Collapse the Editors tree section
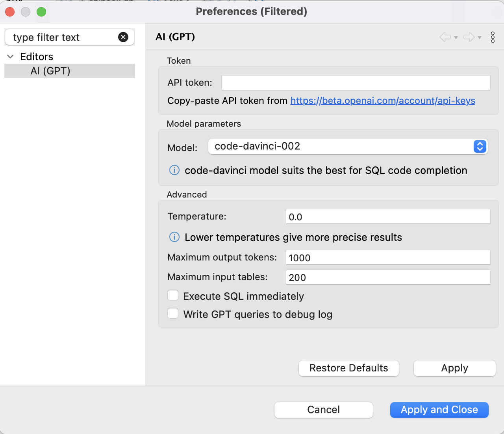Screen dimensions: 504x434 click(10, 56)
